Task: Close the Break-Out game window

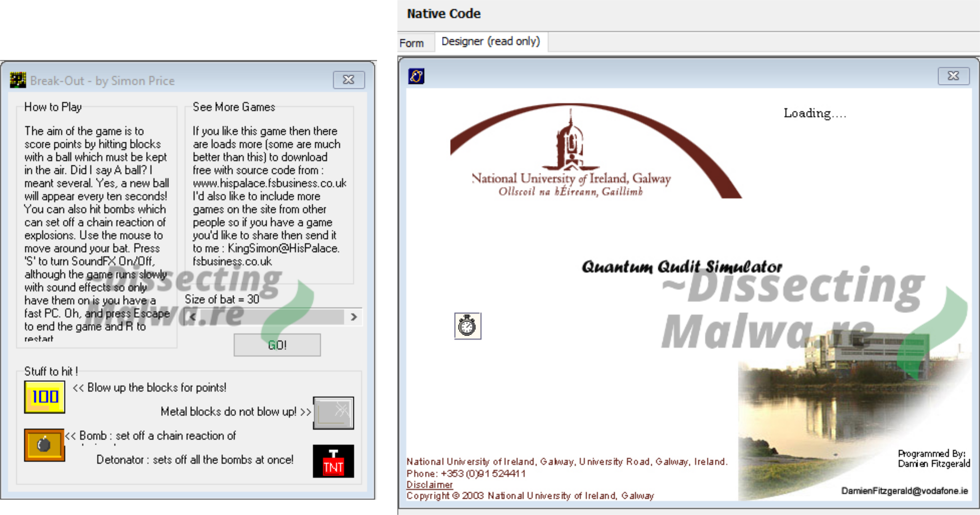Action: 349,79
